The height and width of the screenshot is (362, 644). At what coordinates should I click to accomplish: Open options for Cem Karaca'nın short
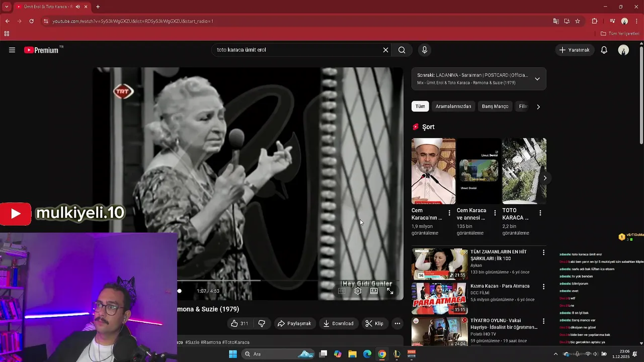pyautogui.click(x=449, y=213)
